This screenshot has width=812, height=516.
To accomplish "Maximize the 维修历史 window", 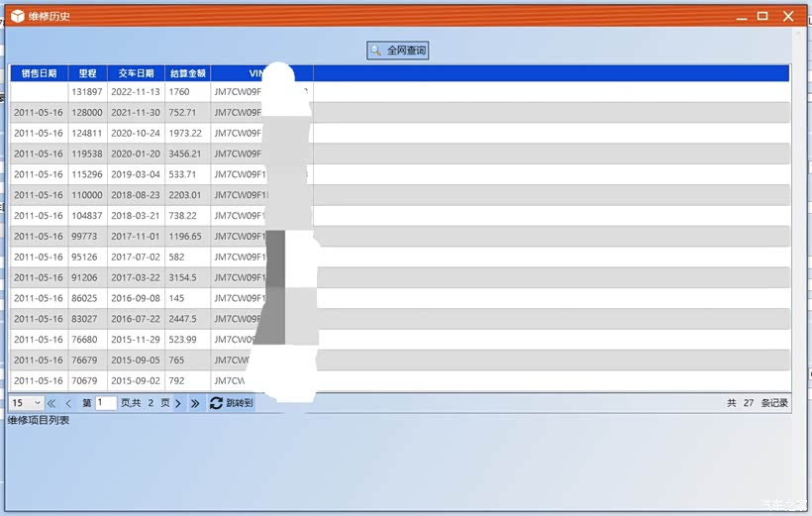I will point(762,16).
